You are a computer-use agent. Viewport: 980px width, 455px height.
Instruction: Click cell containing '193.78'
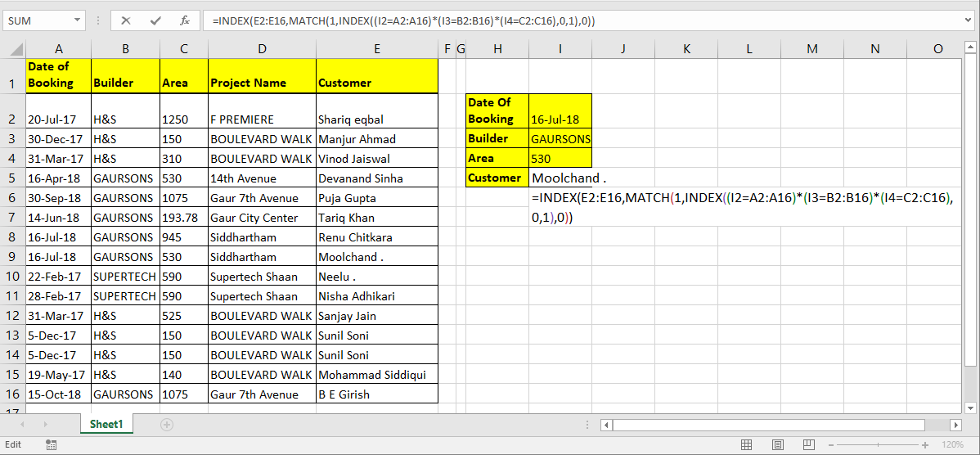184,218
